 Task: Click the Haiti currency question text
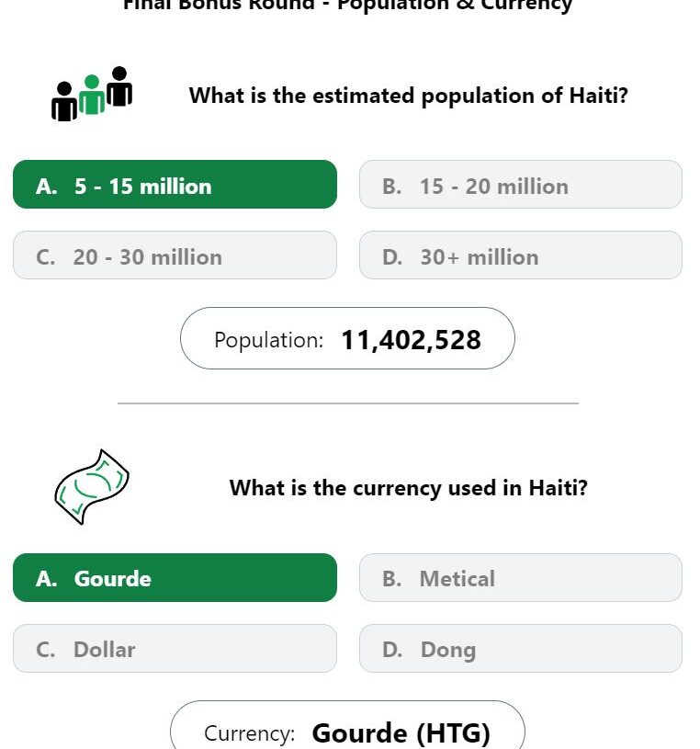click(409, 487)
